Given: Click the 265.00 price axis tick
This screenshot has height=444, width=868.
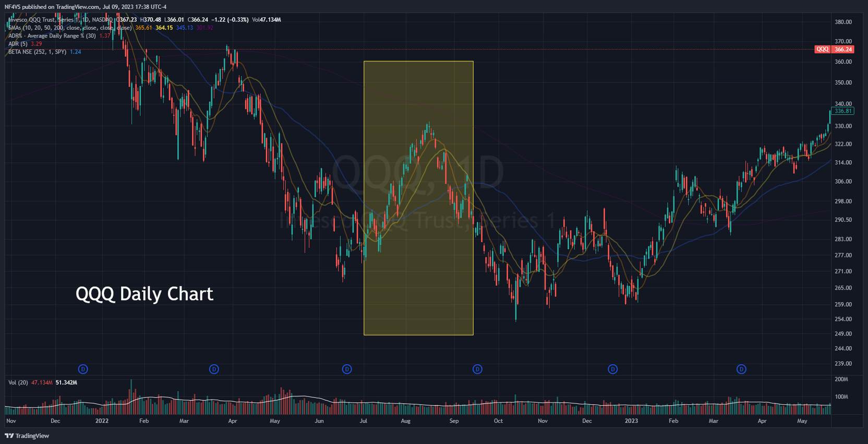Looking at the screenshot, I should click(x=843, y=288).
